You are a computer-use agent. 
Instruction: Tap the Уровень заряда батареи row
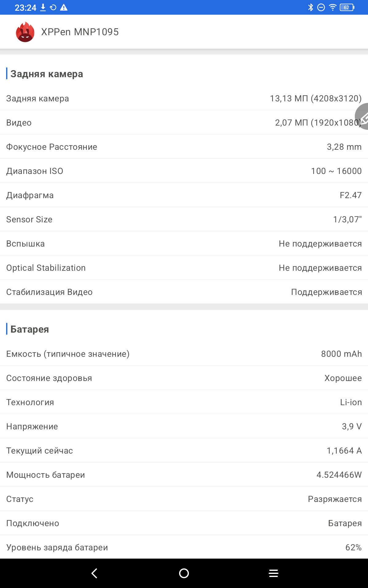tap(184, 547)
